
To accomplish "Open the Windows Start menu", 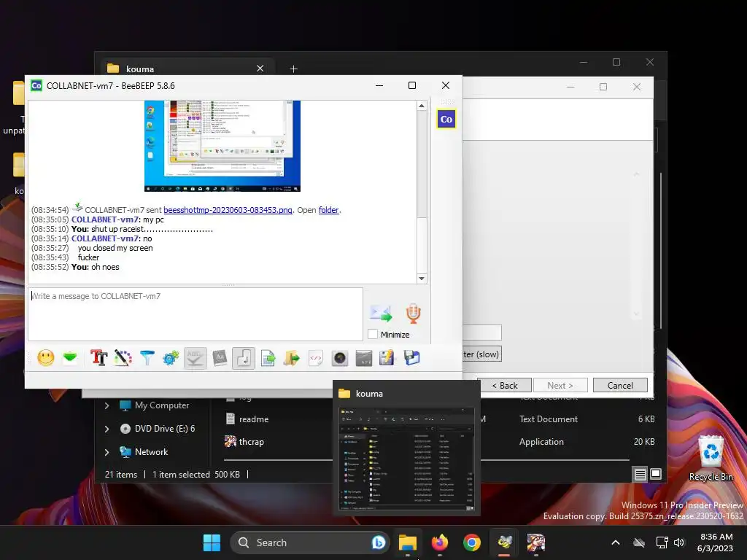I will 212,542.
